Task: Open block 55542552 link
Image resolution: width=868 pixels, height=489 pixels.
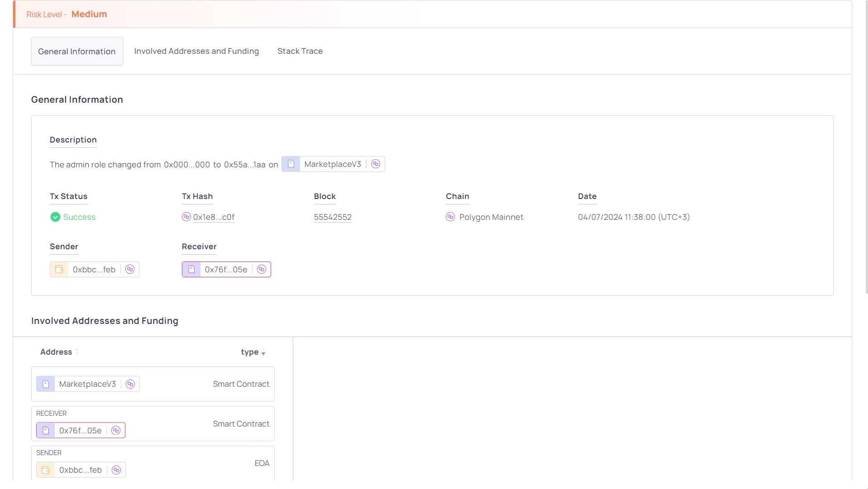Action: (333, 217)
